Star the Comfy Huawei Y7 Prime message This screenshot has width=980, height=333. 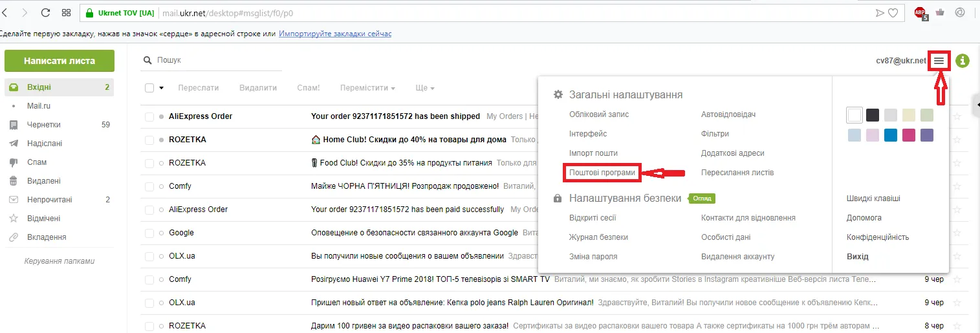pos(957,279)
